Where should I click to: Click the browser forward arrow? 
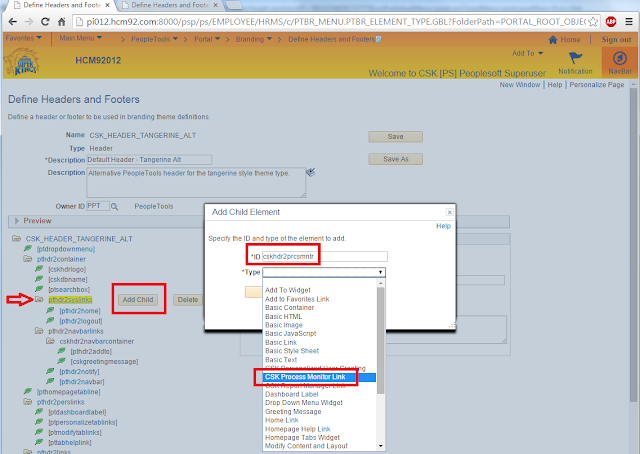click(29, 22)
